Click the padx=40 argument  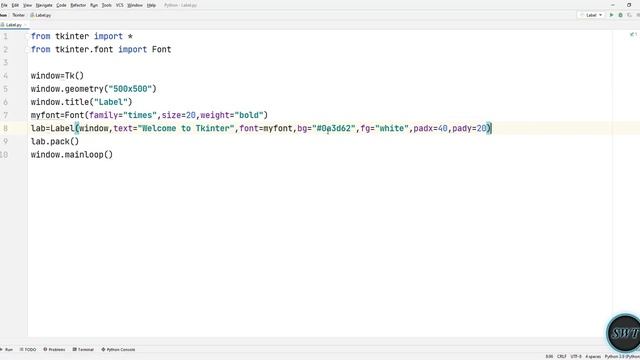click(431, 128)
